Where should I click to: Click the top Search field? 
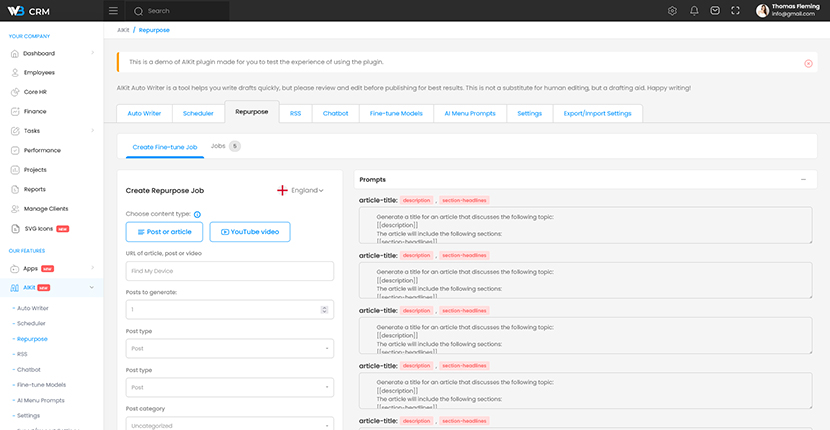point(177,11)
